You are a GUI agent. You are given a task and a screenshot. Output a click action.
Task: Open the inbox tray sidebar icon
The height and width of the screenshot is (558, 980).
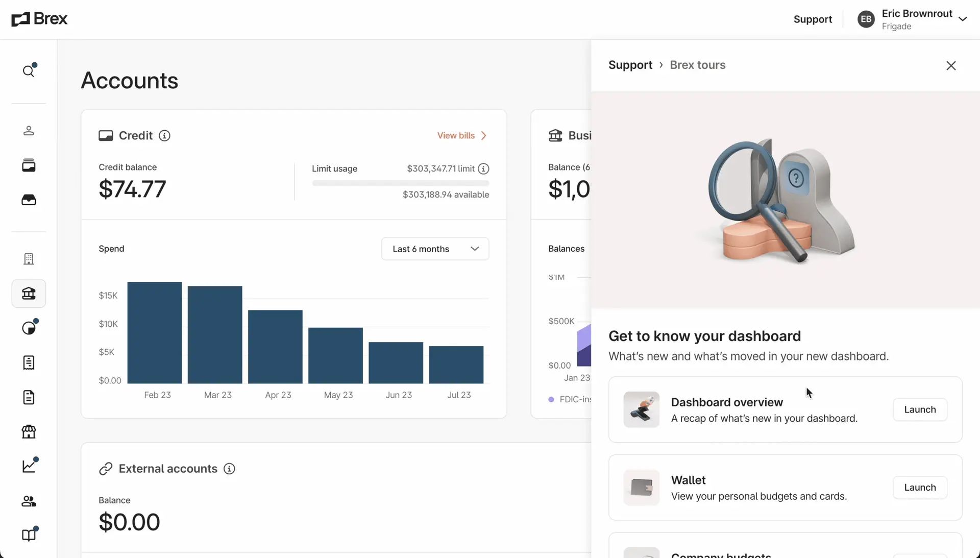coord(29,200)
